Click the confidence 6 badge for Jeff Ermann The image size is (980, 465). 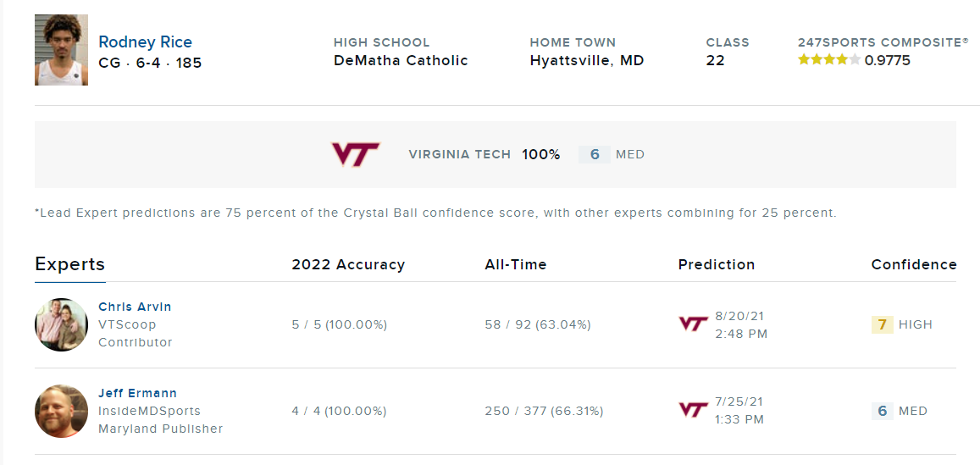[882, 411]
